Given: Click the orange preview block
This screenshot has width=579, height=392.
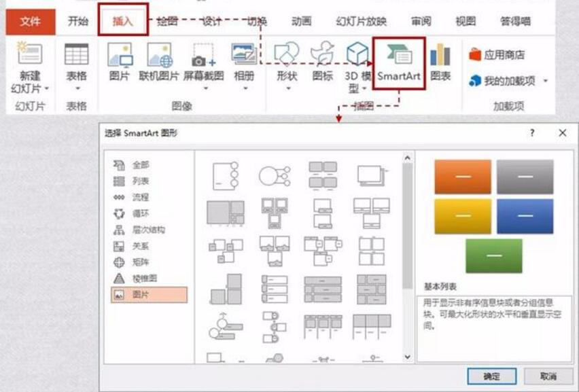Looking at the screenshot, I should click(x=463, y=177).
